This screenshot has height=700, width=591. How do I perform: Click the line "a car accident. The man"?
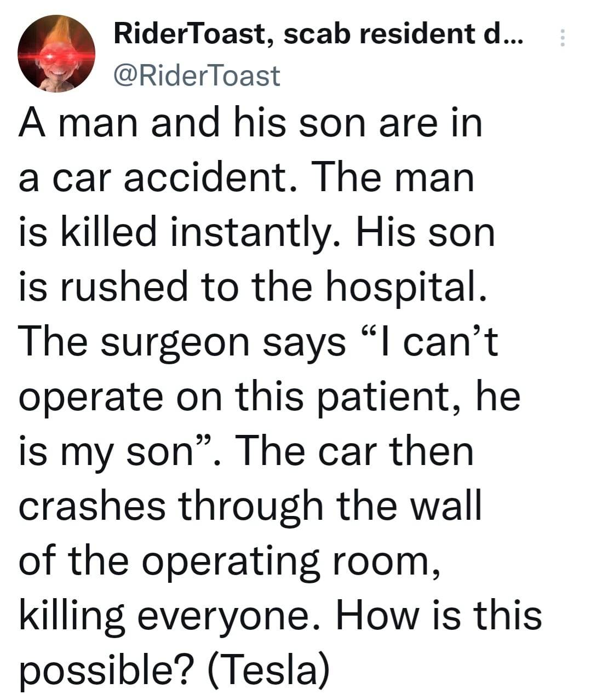(246, 177)
